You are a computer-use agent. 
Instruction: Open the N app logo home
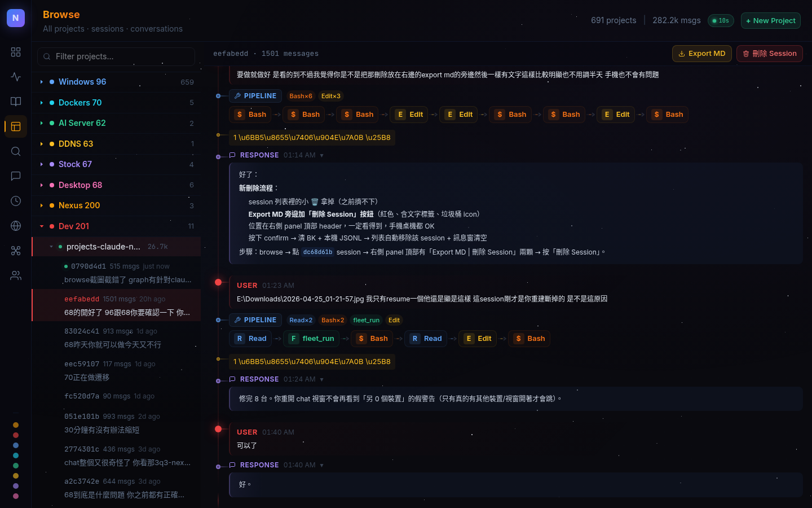16,18
